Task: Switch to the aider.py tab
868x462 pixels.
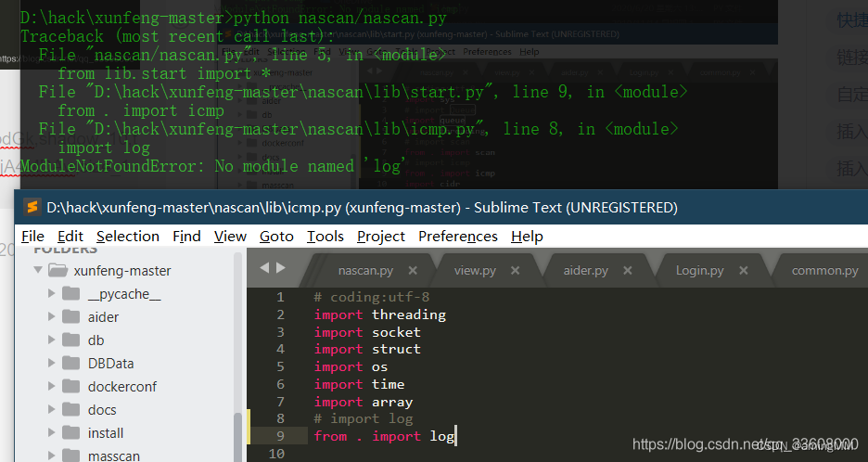Action: point(586,270)
